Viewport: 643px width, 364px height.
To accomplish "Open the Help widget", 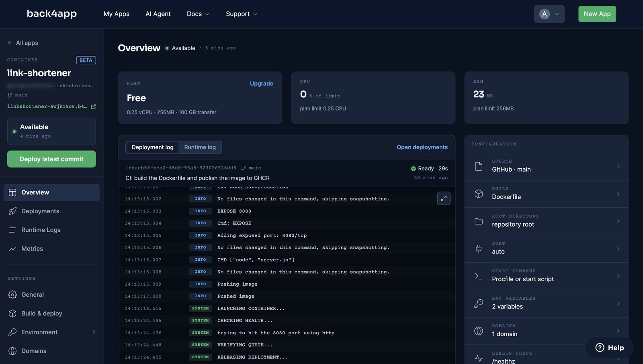I will click(x=610, y=348).
